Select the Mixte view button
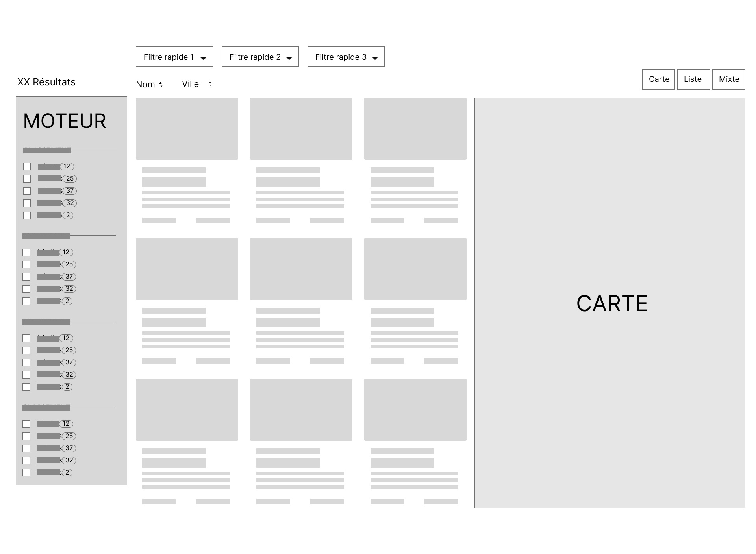 click(728, 79)
